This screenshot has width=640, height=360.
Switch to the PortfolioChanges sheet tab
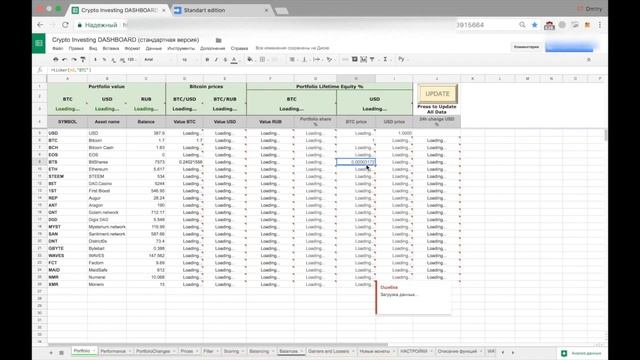click(x=156, y=351)
